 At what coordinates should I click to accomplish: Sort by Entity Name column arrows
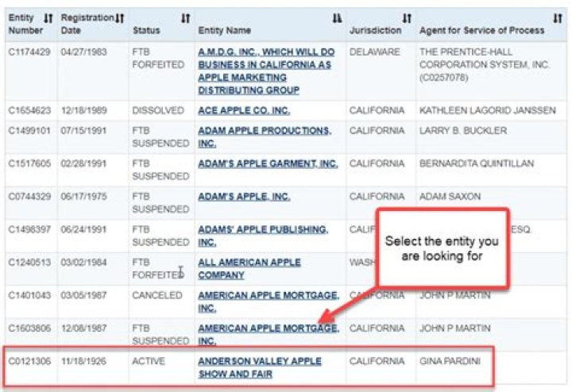pyautogui.click(x=337, y=17)
